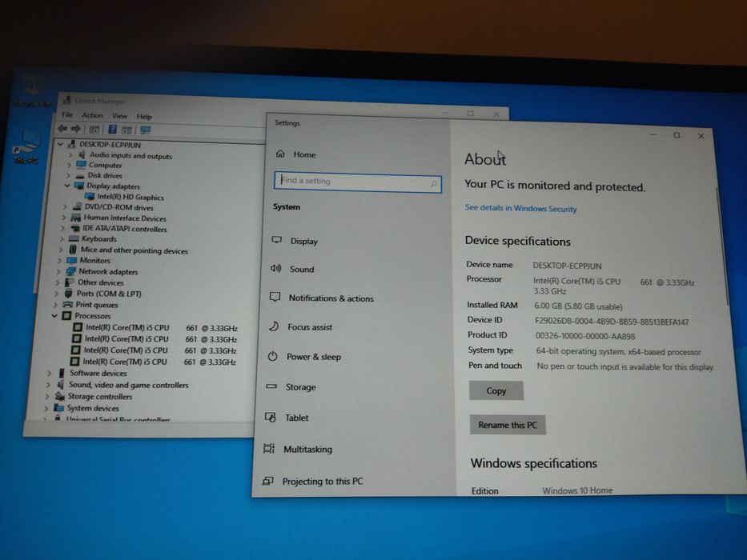This screenshot has height=560, width=747.
Task: Select Software devices category
Action: coord(98,373)
